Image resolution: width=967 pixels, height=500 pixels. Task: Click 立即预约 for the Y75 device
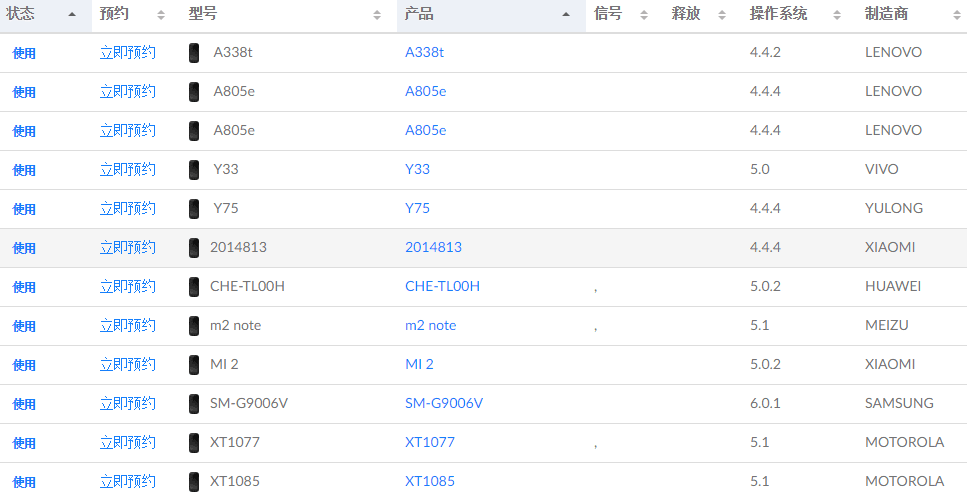[128, 208]
